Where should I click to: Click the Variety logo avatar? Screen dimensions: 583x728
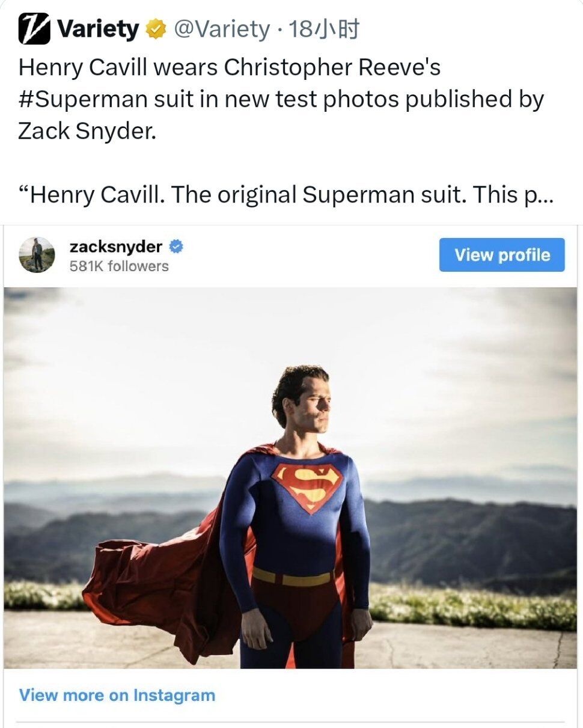[x=34, y=29]
